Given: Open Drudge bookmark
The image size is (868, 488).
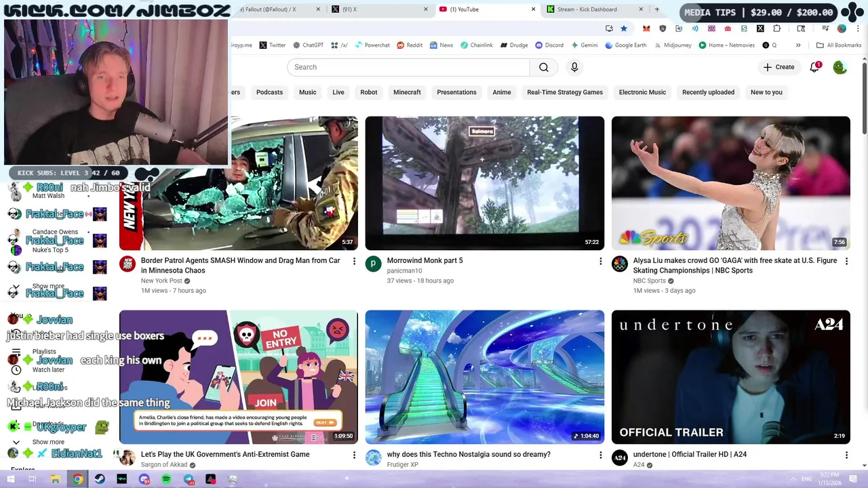Looking at the screenshot, I should pyautogui.click(x=514, y=45).
